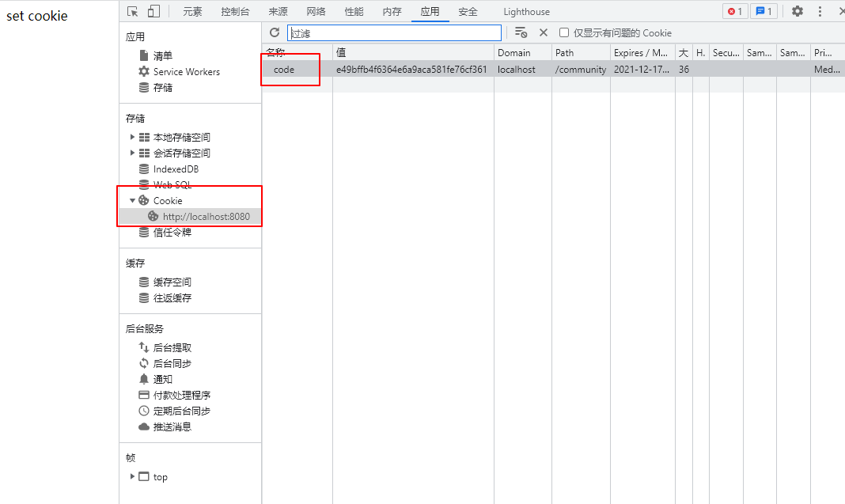Sort by Expires column header

(642, 53)
